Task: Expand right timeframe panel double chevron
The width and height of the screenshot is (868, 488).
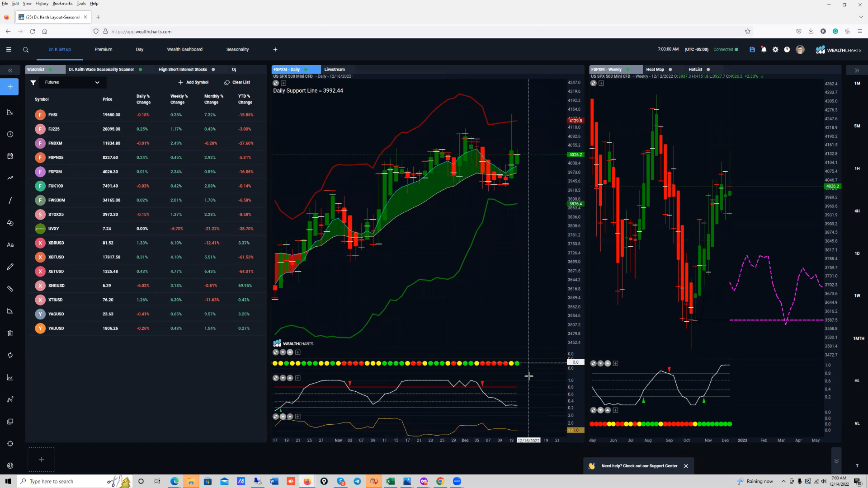Action: coord(857,70)
